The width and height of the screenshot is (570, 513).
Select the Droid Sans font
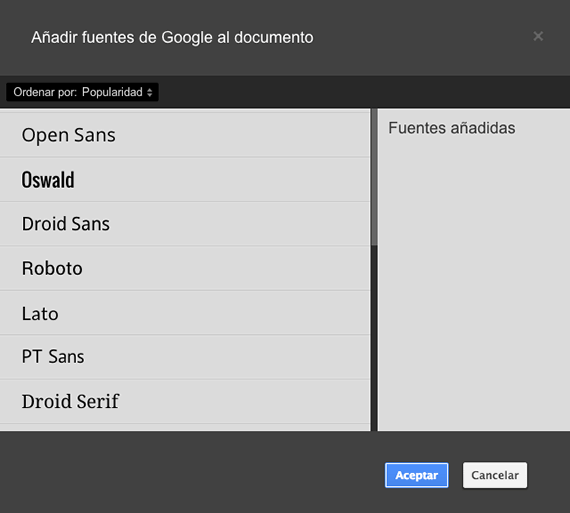(x=185, y=224)
